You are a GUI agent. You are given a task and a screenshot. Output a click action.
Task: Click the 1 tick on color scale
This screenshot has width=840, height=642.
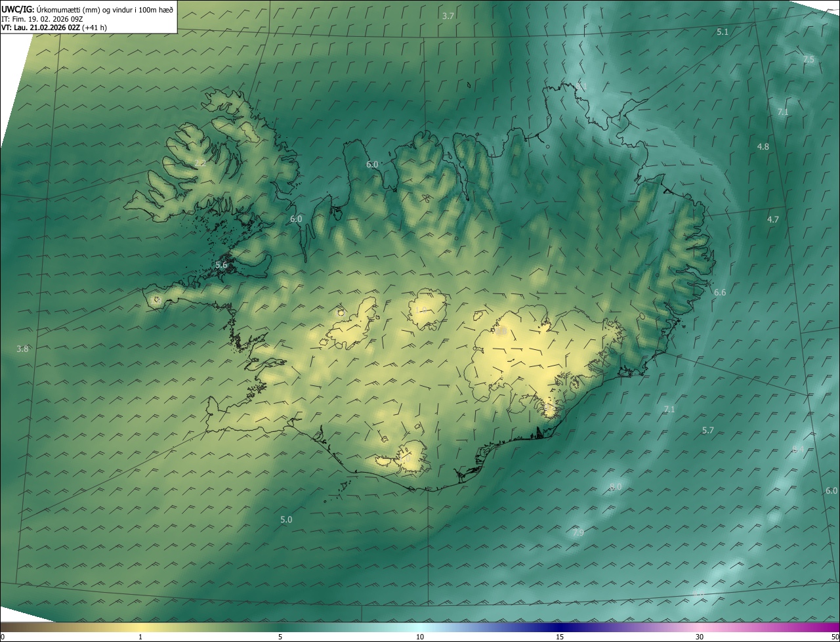click(140, 637)
